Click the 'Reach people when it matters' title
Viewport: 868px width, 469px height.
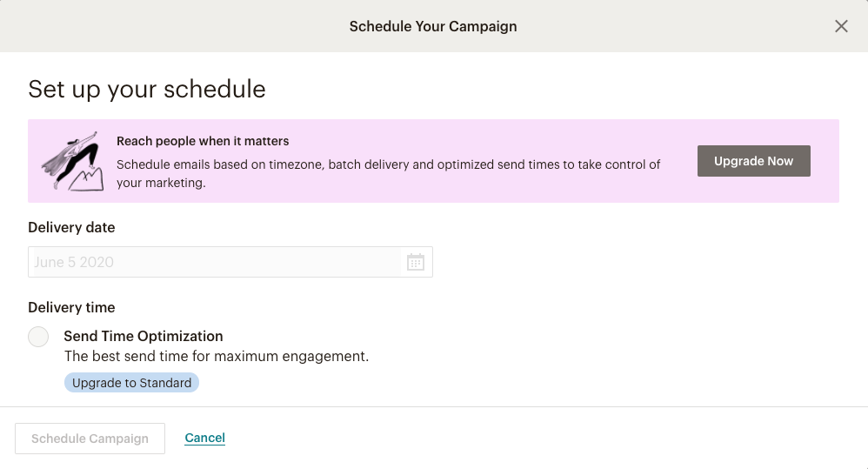pyautogui.click(x=203, y=141)
